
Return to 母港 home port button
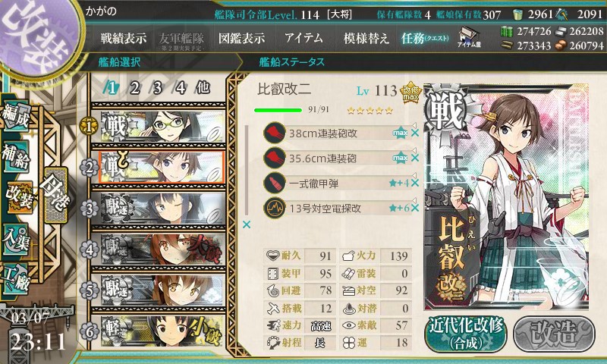56,196
